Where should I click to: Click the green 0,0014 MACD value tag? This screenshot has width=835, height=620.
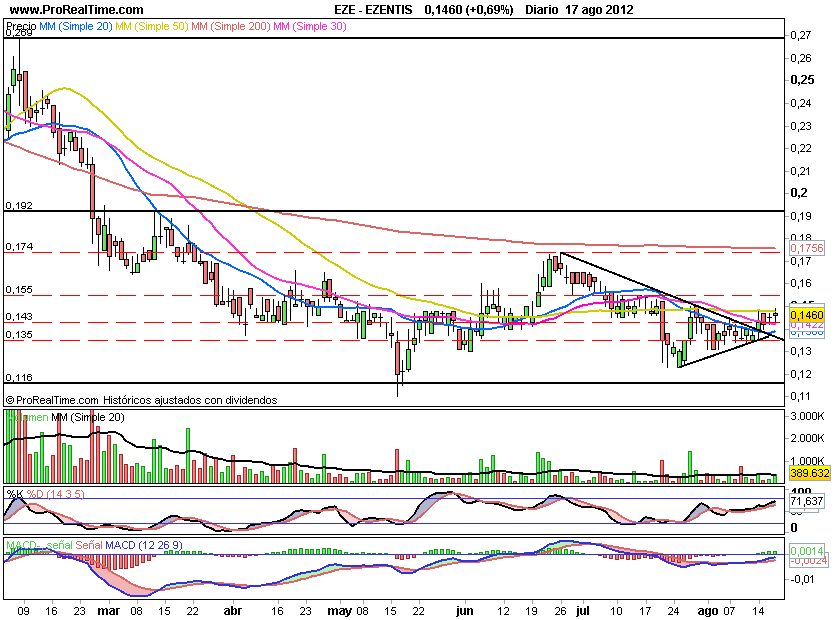pos(806,551)
